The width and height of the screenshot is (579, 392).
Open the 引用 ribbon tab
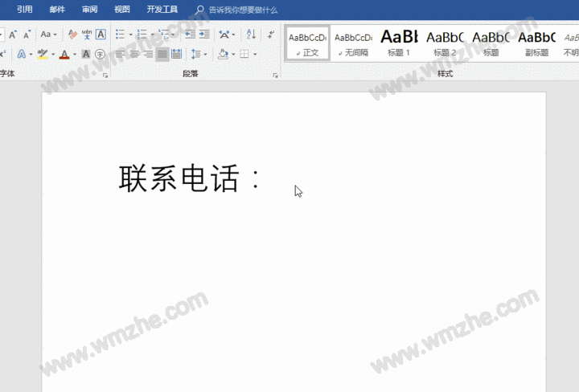pos(25,9)
